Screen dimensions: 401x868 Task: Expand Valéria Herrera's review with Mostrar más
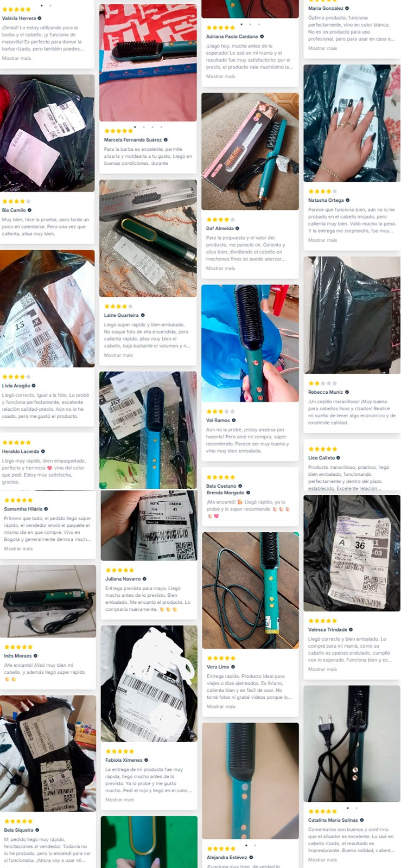[16, 58]
